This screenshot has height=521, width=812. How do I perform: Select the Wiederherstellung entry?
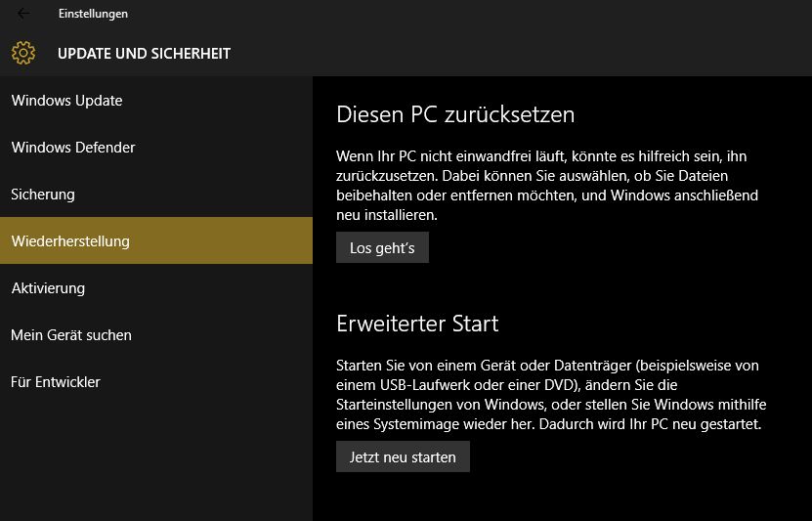pyautogui.click(x=156, y=240)
